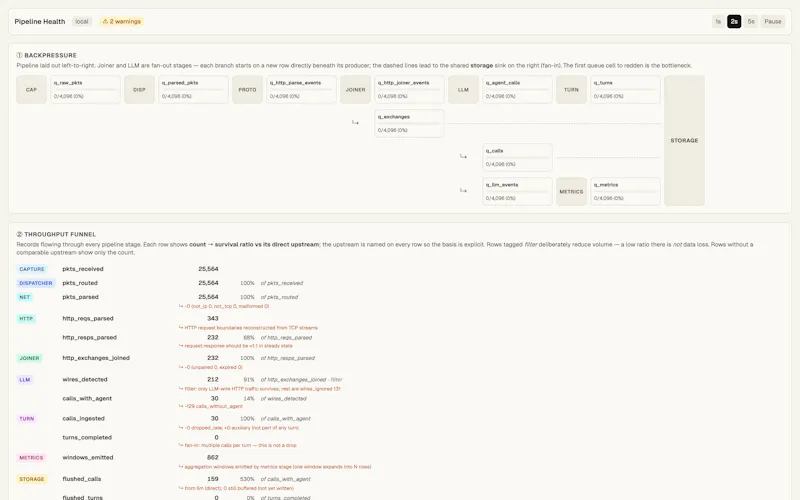This screenshot has width=800, height=500.
Task: Select the STORAGE sink box
Action: (x=684, y=140)
